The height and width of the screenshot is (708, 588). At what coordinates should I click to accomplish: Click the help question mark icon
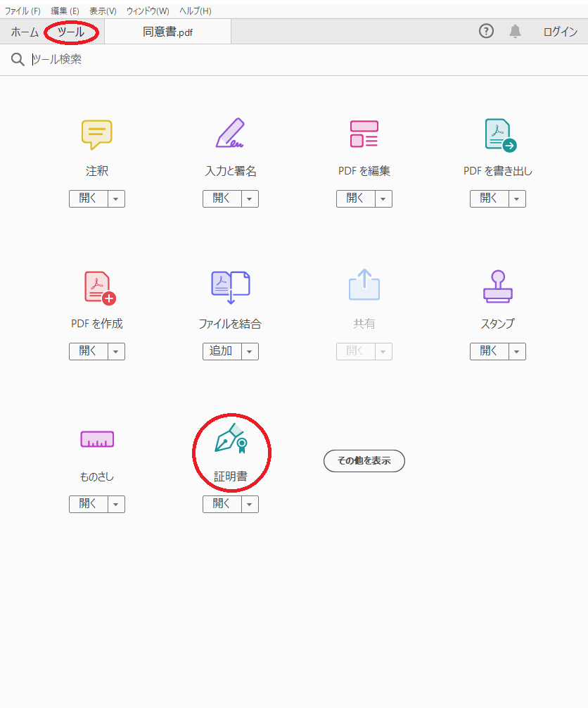coord(486,31)
